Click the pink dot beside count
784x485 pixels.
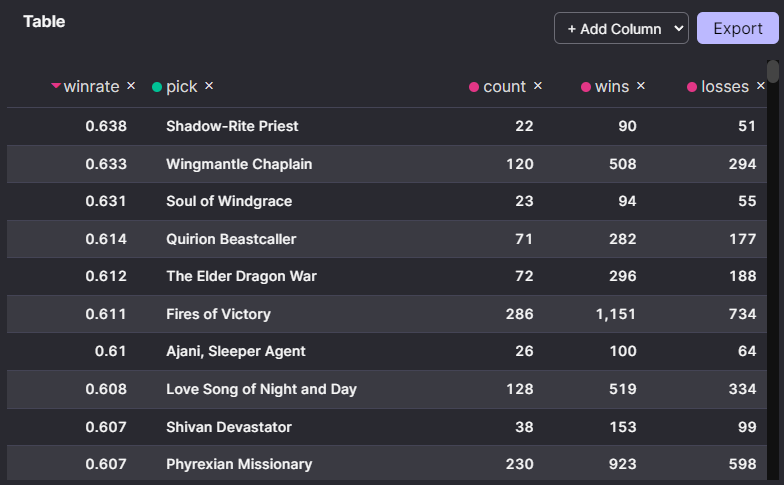474,87
